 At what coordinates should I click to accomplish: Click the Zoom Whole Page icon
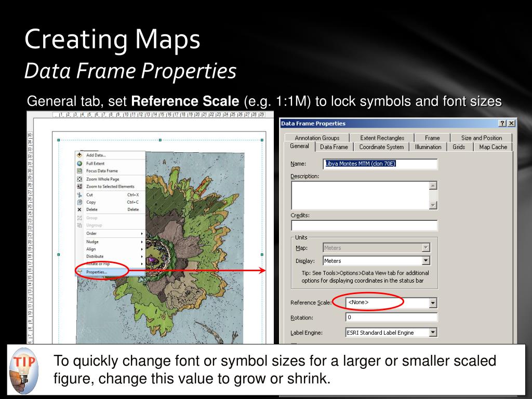point(79,179)
